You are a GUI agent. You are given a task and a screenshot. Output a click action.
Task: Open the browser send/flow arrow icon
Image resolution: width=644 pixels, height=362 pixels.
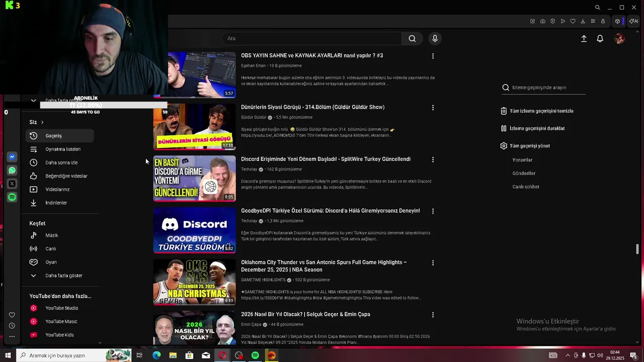click(562, 21)
